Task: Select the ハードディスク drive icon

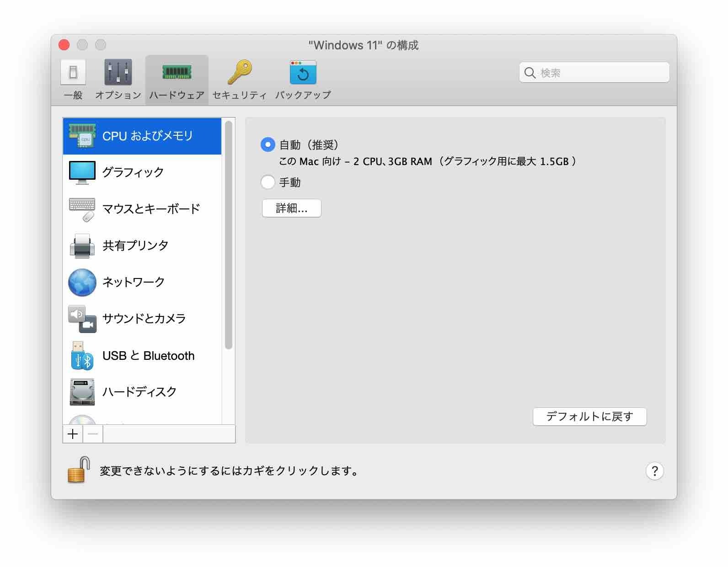Action: pyautogui.click(x=82, y=392)
